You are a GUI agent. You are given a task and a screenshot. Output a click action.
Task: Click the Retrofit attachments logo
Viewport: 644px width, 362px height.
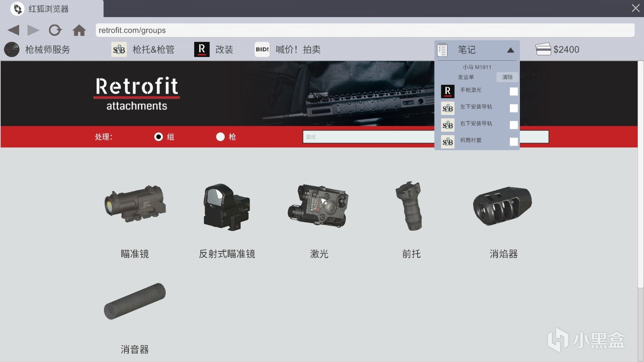point(137,94)
